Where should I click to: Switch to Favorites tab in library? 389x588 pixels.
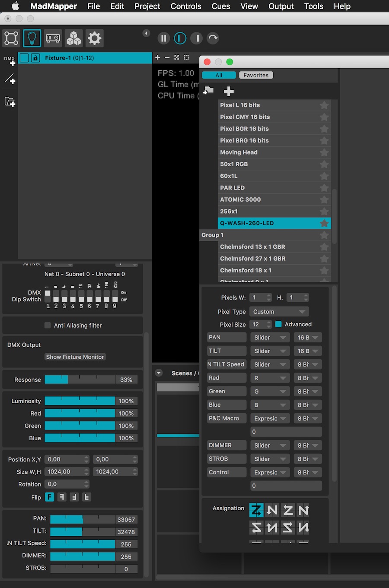click(256, 75)
